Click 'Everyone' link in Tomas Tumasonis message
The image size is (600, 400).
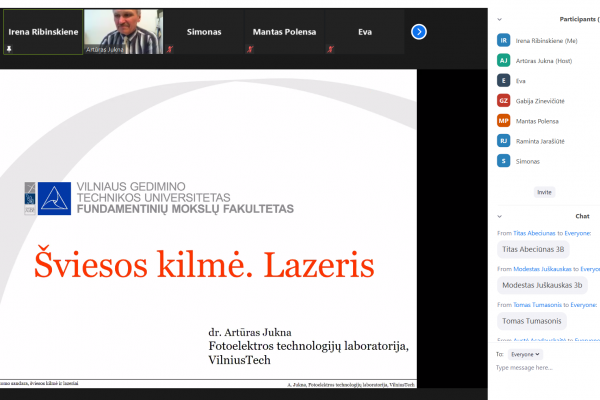click(584, 305)
